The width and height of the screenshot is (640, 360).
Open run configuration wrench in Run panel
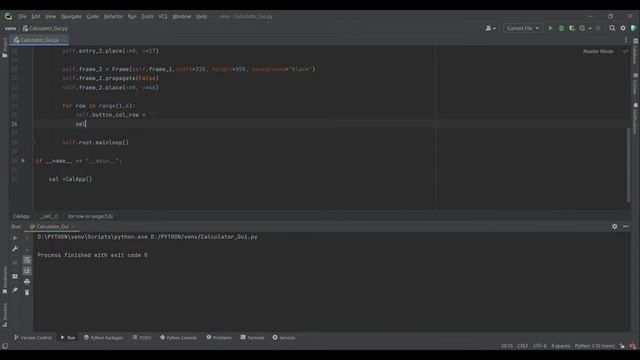tap(15, 249)
